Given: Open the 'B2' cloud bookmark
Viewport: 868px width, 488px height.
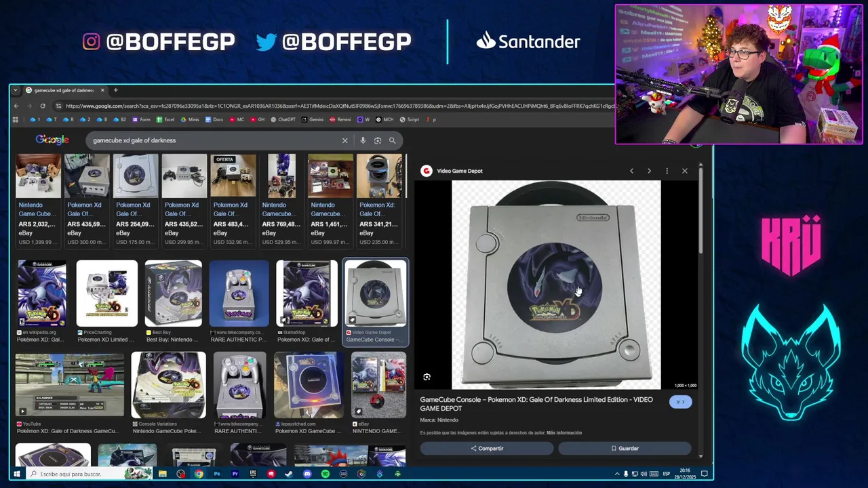Looking at the screenshot, I should [x=119, y=119].
